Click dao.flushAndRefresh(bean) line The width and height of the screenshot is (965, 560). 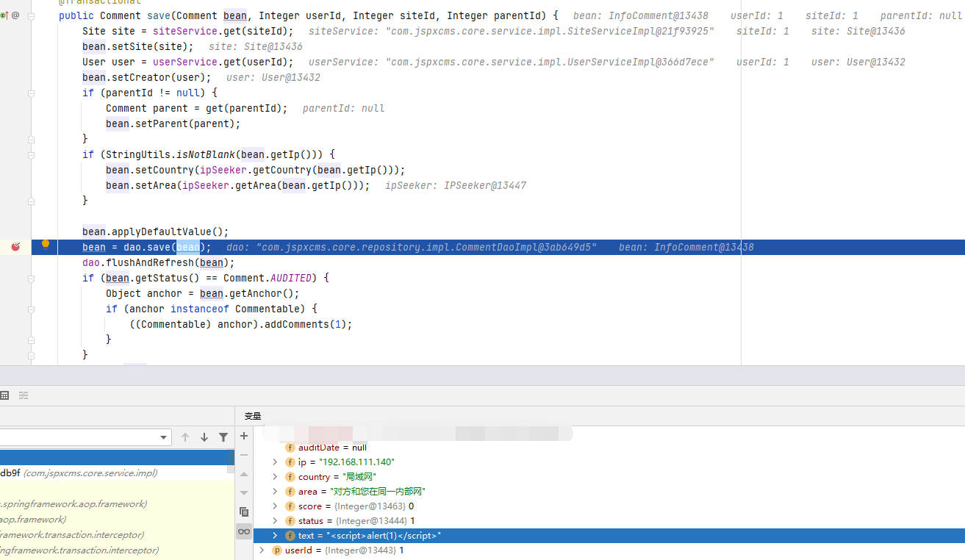(159, 262)
